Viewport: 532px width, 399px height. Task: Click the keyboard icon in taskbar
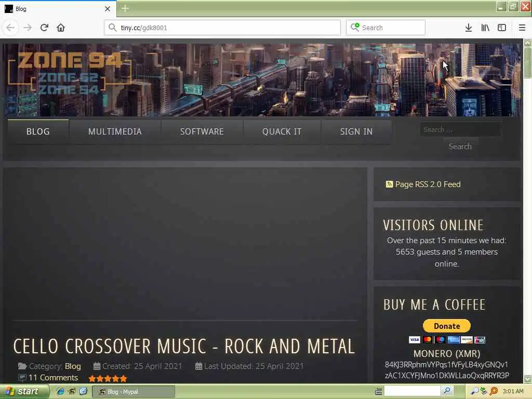379,392
